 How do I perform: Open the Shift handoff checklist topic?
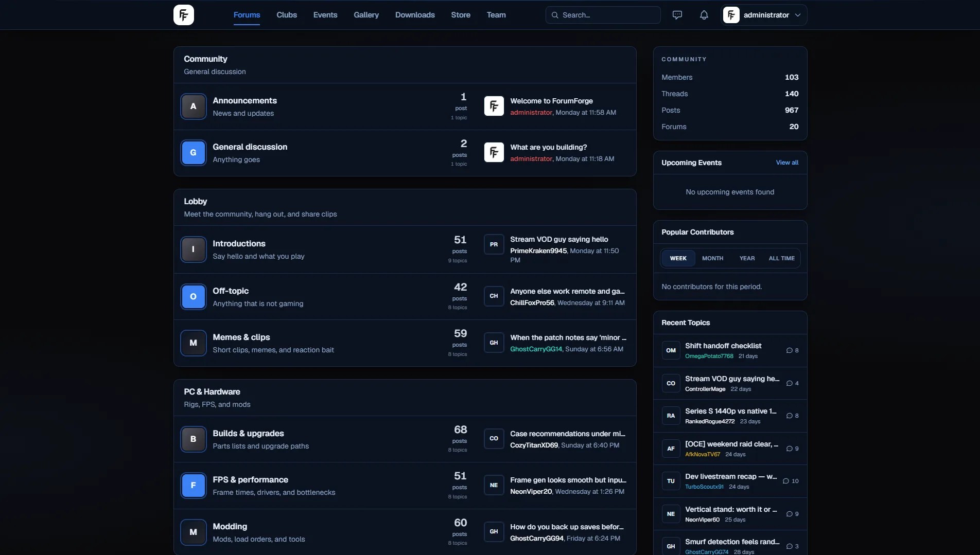(x=723, y=346)
